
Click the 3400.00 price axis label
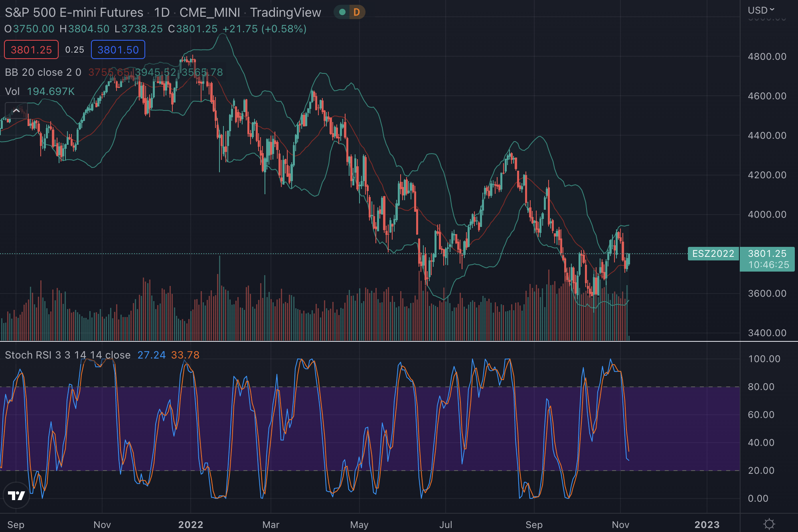tap(767, 333)
